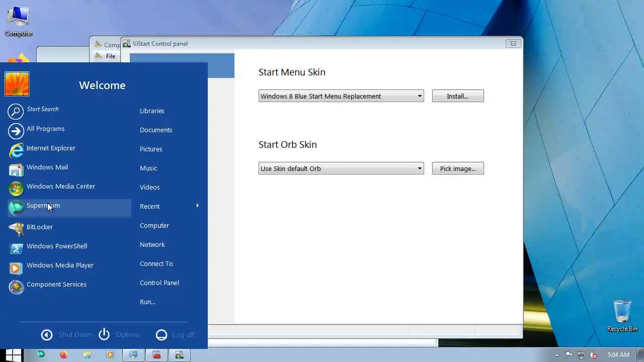
Task: Click the user avatar flower picture
Action: tap(17, 84)
